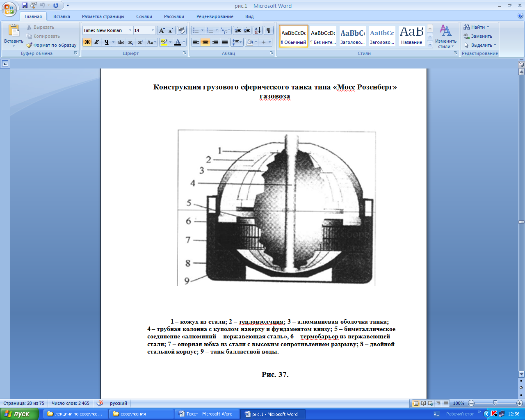
Task: Align text left
Action: pos(196,42)
